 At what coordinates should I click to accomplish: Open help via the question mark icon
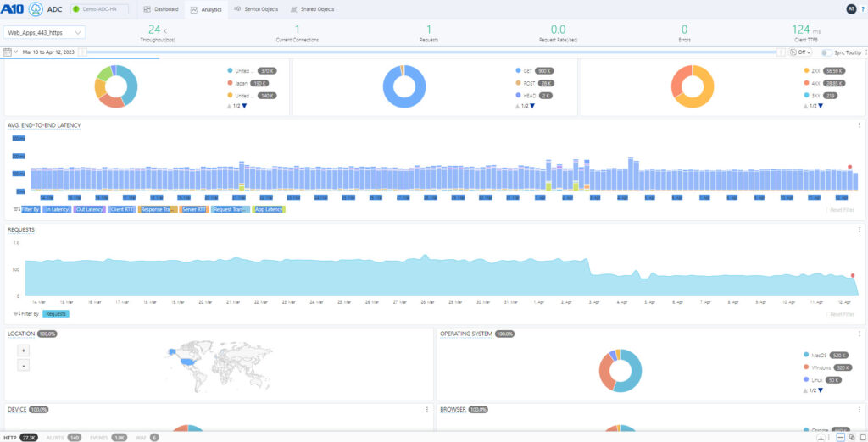[x=864, y=9]
